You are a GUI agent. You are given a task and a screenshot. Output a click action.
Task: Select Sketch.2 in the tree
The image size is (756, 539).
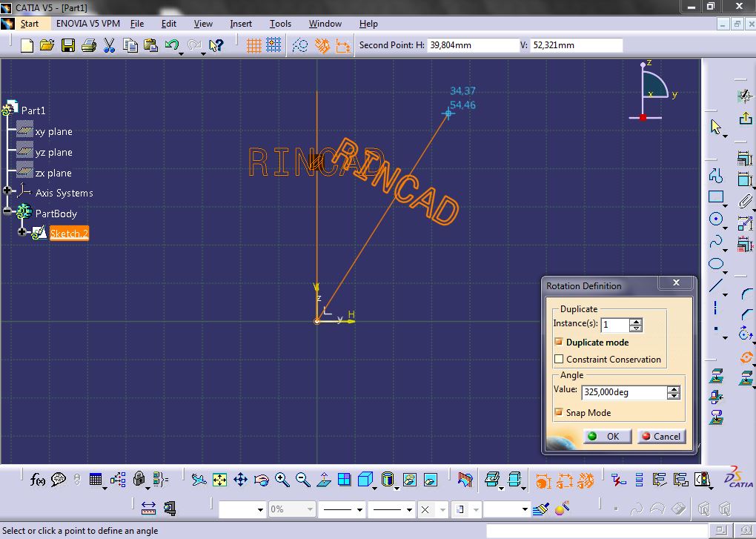(x=69, y=234)
